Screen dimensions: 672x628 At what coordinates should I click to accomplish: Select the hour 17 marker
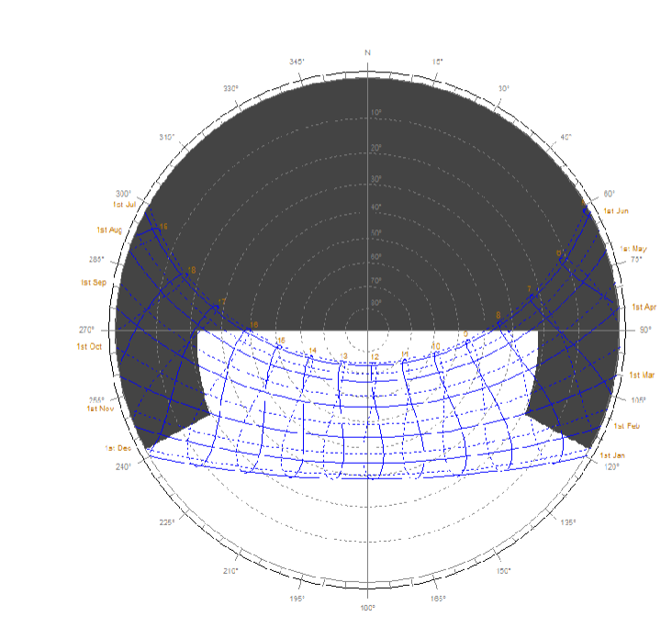pyautogui.click(x=220, y=303)
